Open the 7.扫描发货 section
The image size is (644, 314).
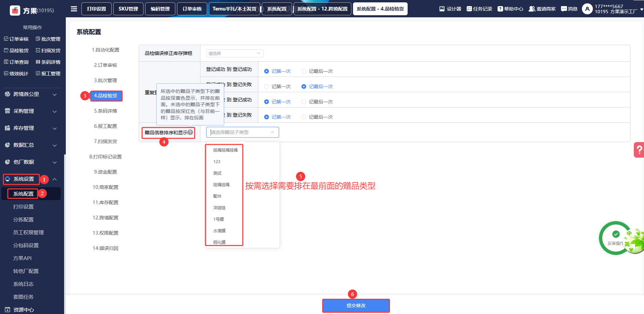pos(105,141)
